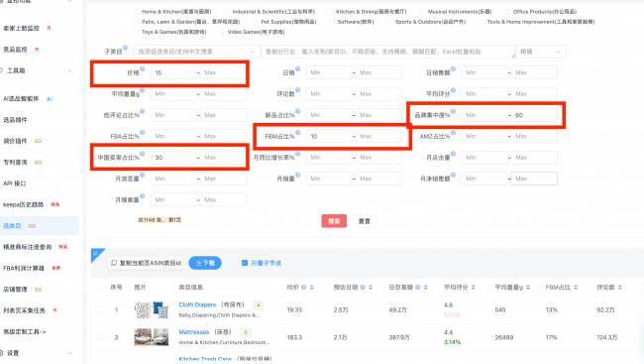This screenshot has width=644, height=364.
Task: Check the Industrial & Scientific category checkbox
Action: click(x=227, y=12)
